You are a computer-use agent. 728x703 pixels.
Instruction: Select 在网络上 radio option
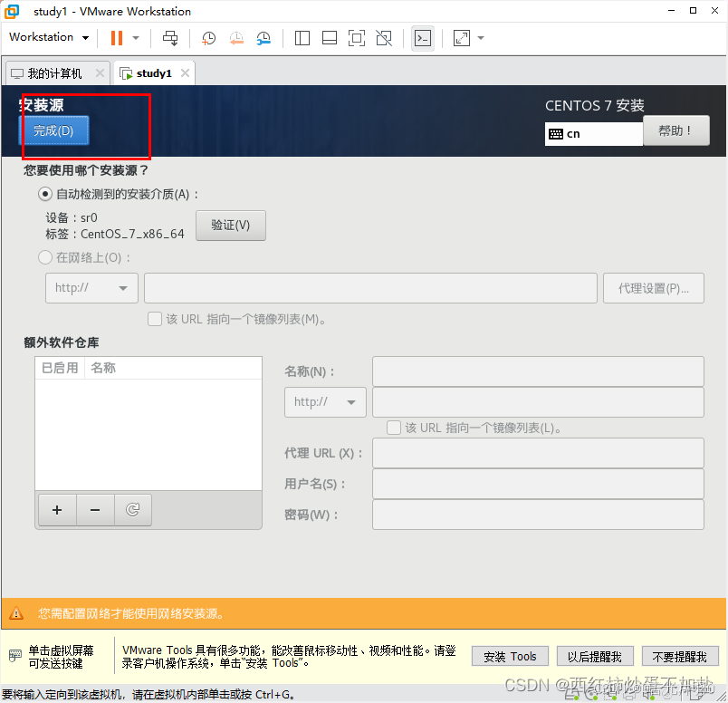(45, 257)
